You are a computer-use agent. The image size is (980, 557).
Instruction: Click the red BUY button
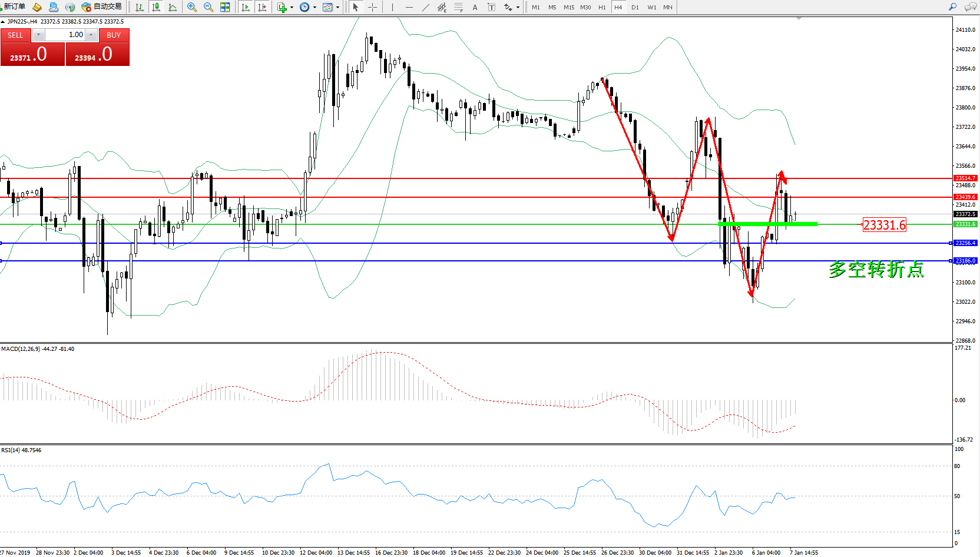coord(114,35)
